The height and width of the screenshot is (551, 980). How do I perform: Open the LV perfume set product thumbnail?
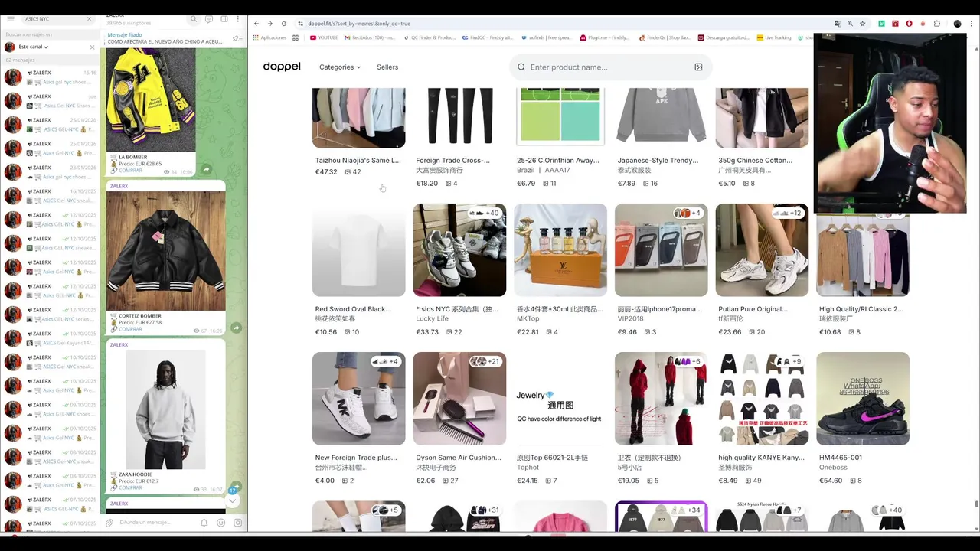coord(560,249)
